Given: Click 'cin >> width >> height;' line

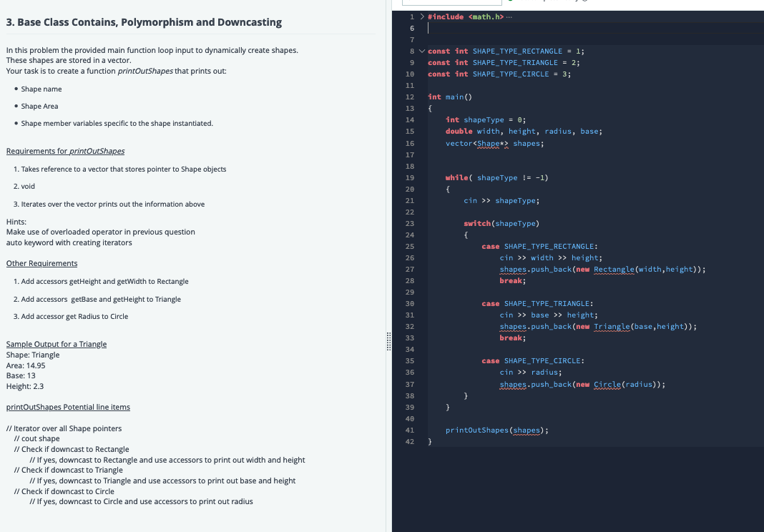Looking at the screenshot, I should pos(551,258).
